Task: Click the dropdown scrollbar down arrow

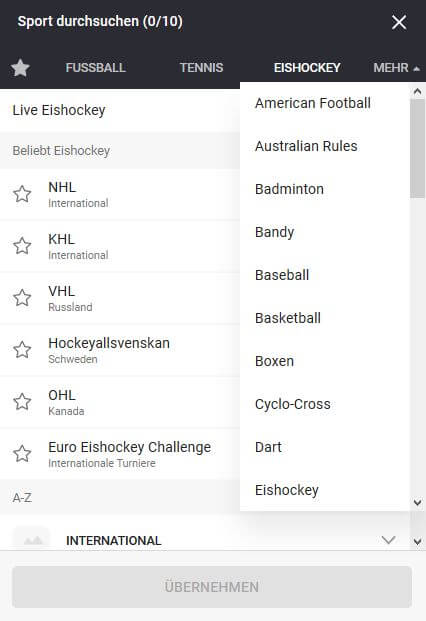Action: tap(417, 503)
